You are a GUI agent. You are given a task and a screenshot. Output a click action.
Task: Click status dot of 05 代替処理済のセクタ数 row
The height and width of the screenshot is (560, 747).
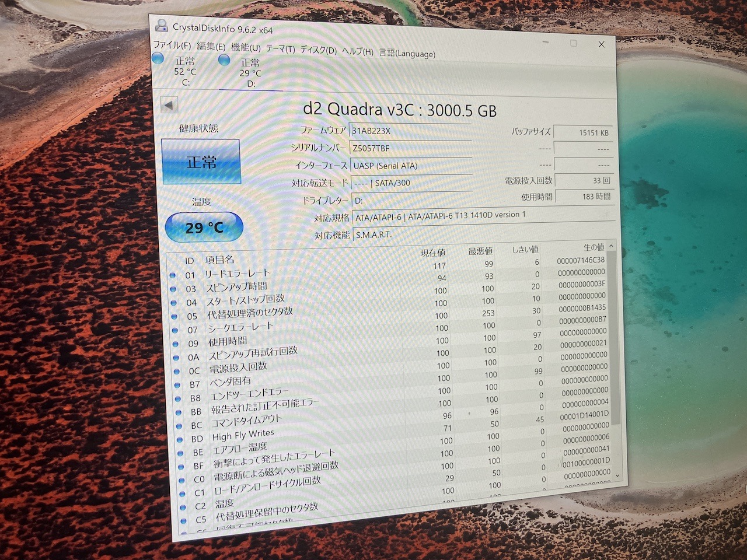[174, 316]
